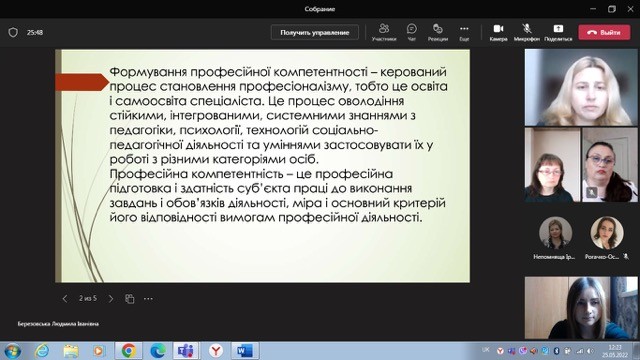This screenshot has height=360, width=640.
Task: Open Microsoft Word from the taskbar
Action: point(245,351)
